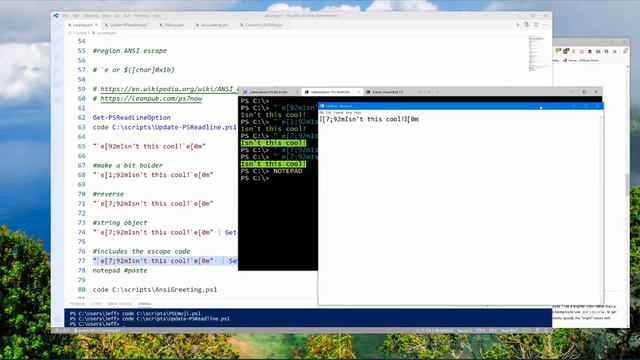Click the background window's vertical scrollbar
This screenshot has width=640, height=360.
tap(627, 184)
